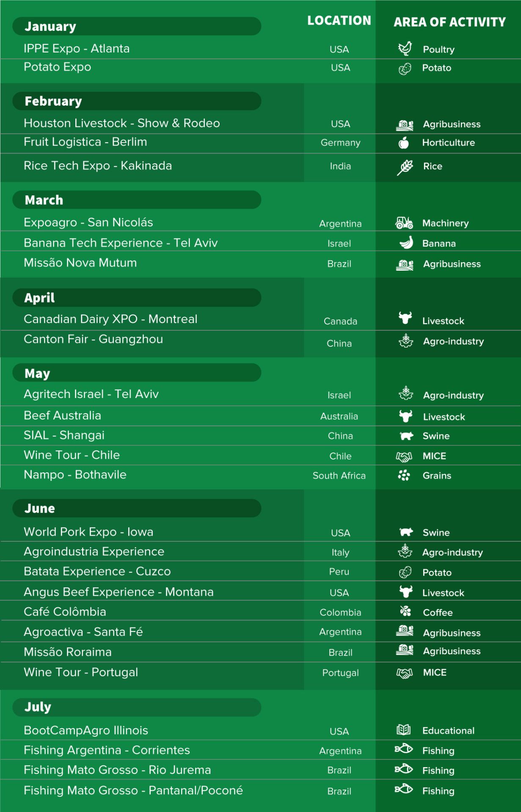The width and height of the screenshot is (521, 812).
Task: Click the Horticulture apple icon
Action: point(404,143)
